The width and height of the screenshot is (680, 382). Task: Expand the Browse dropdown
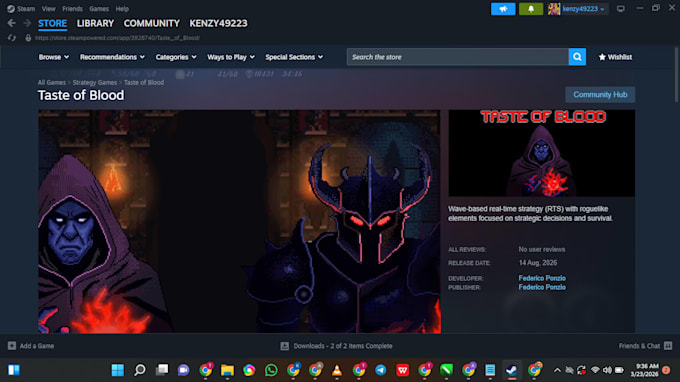point(53,57)
